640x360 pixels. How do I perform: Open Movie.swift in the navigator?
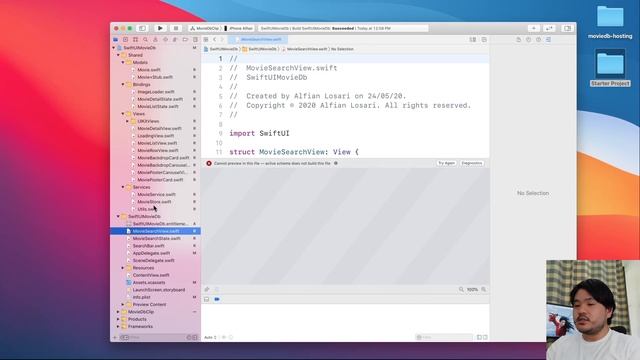(149, 70)
